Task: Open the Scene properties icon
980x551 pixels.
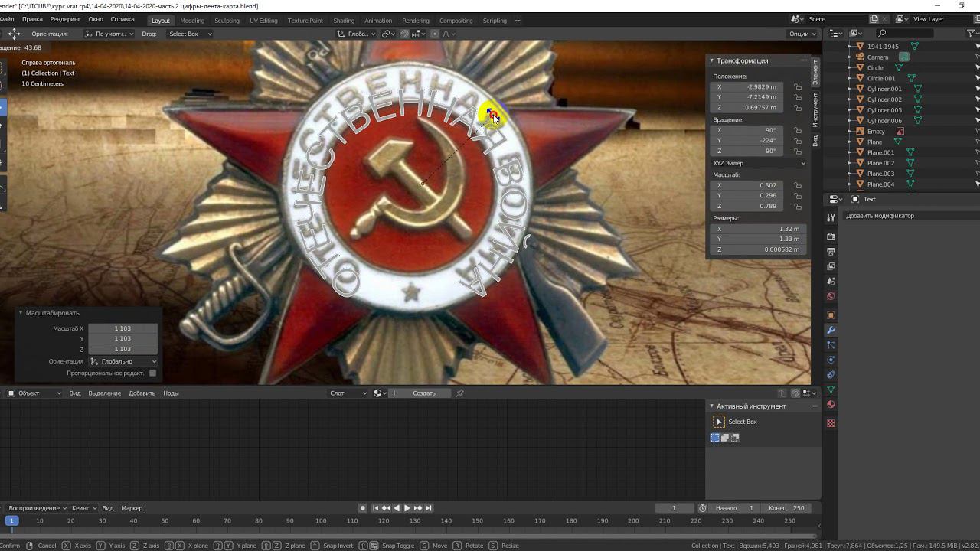Action: [831, 282]
